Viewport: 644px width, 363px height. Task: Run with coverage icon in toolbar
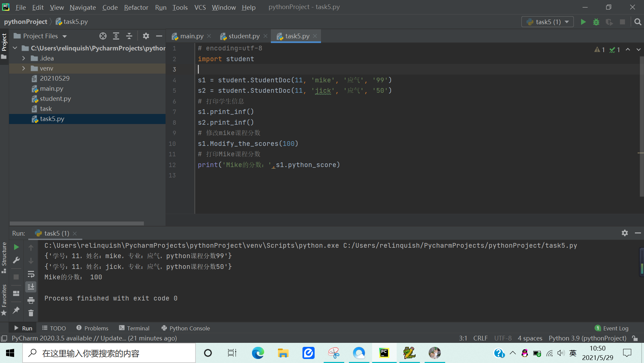coord(609,22)
